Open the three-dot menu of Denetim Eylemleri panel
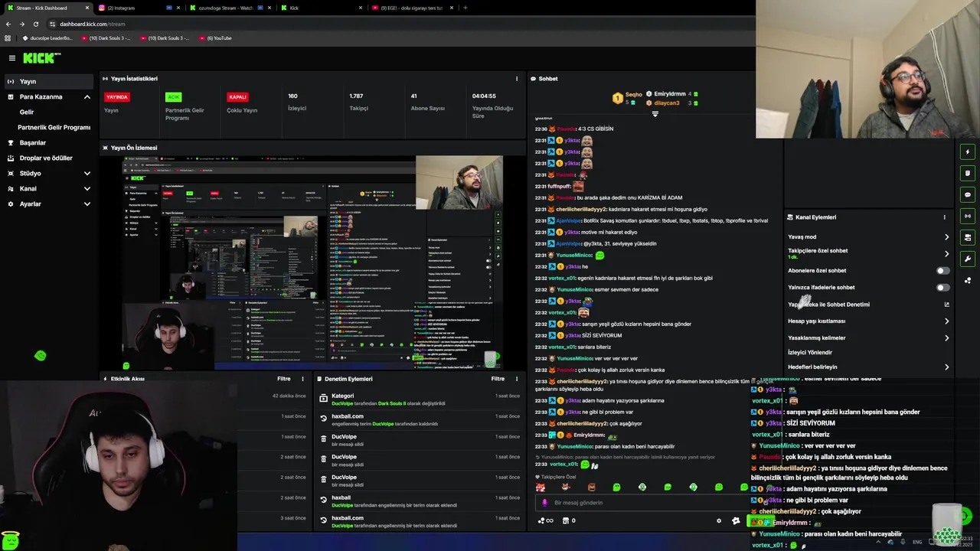 pos(517,379)
